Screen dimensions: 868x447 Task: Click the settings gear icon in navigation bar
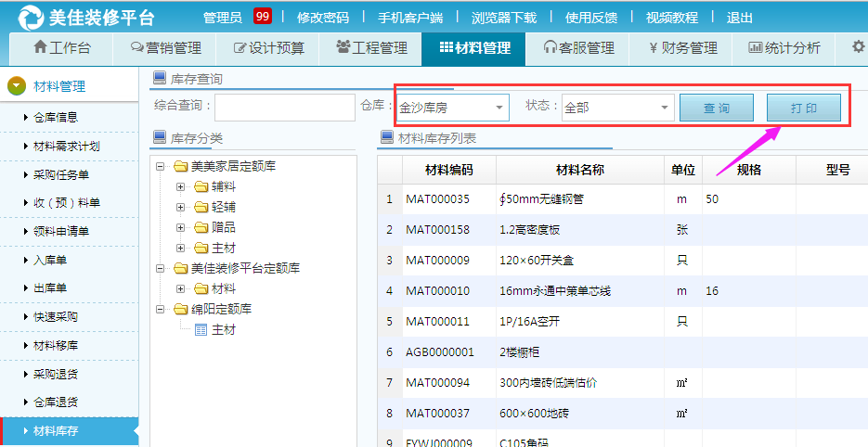click(x=857, y=48)
